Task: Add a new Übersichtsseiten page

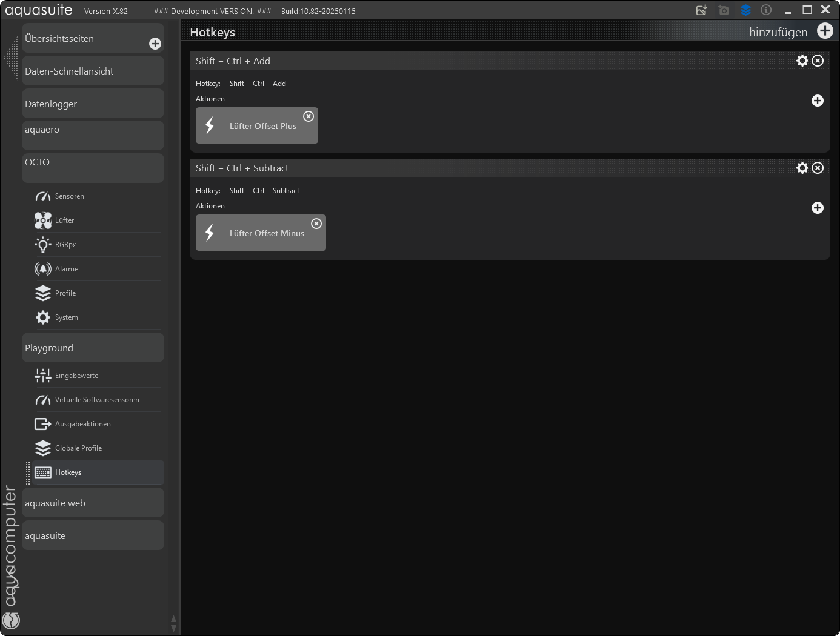Action: click(x=155, y=44)
